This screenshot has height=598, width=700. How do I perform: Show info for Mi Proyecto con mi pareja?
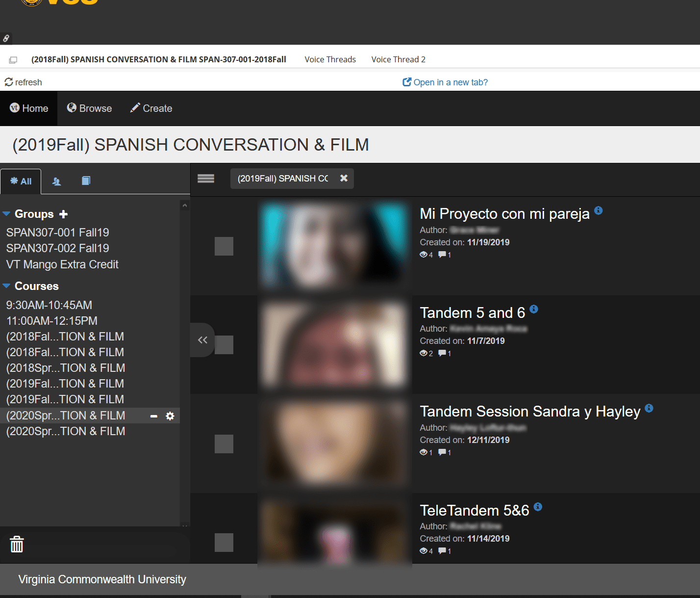click(x=599, y=210)
